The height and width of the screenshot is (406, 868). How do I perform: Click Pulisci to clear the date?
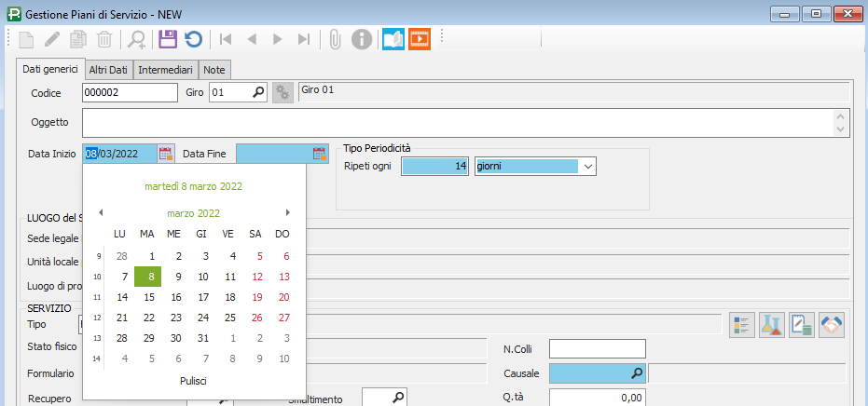pyautogui.click(x=193, y=381)
